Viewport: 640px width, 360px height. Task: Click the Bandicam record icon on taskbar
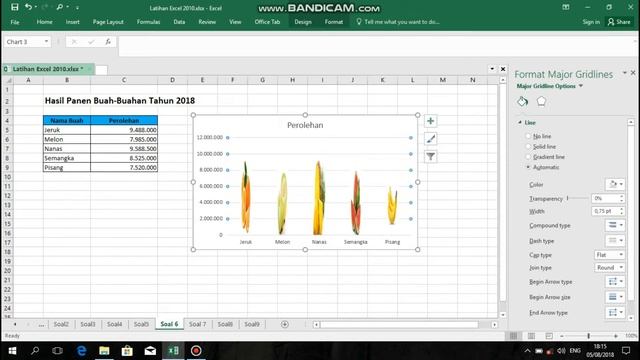[196, 351]
